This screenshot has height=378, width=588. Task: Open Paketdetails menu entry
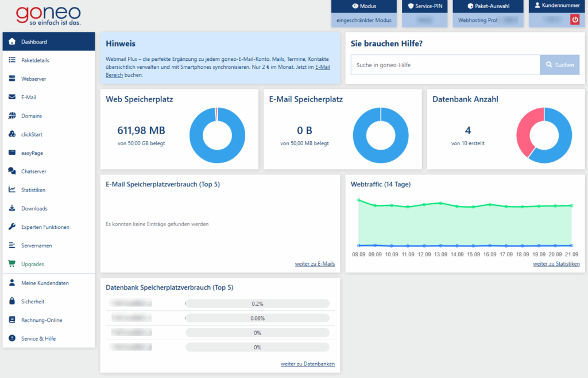pyautogui.click(x=36, y=60)
